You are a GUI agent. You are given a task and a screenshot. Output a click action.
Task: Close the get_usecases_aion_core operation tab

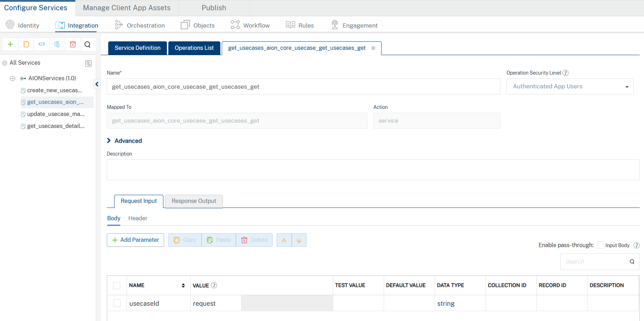point(373,48)
